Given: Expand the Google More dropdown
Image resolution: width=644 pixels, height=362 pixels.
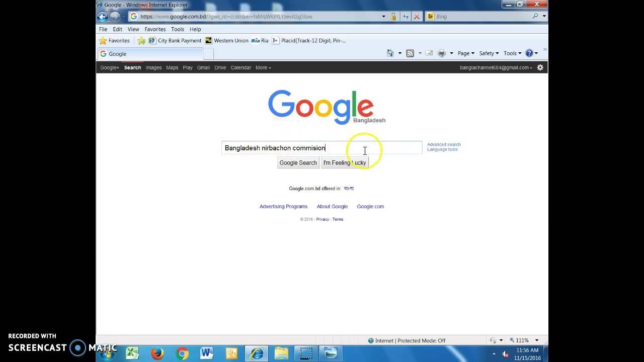Looking at the screenshot, I should coord(263,67).
